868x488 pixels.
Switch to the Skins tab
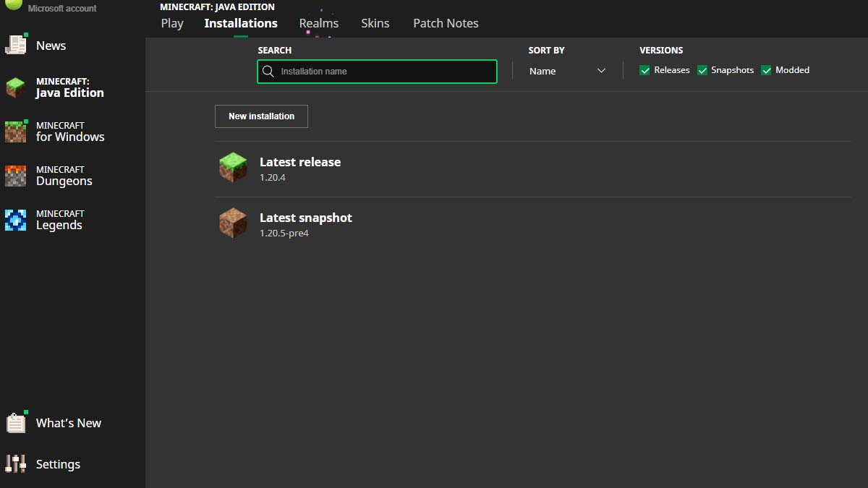(375, 23)
